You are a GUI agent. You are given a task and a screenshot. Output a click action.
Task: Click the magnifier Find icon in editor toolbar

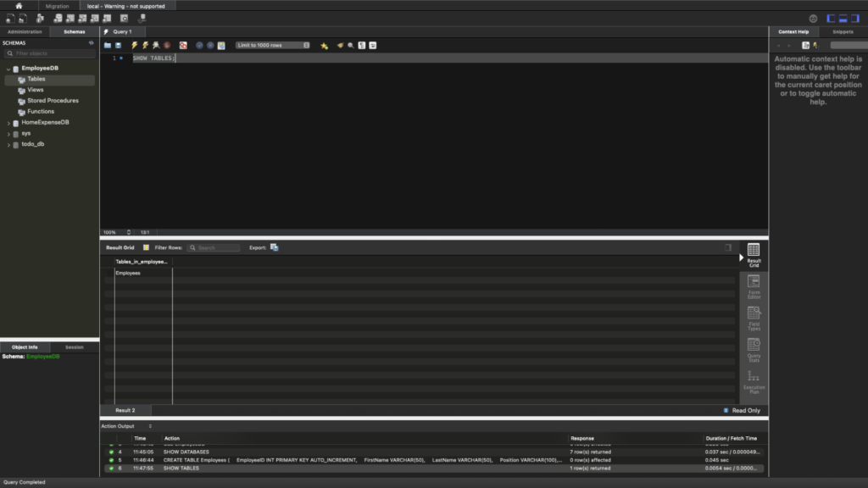point(351,45)
